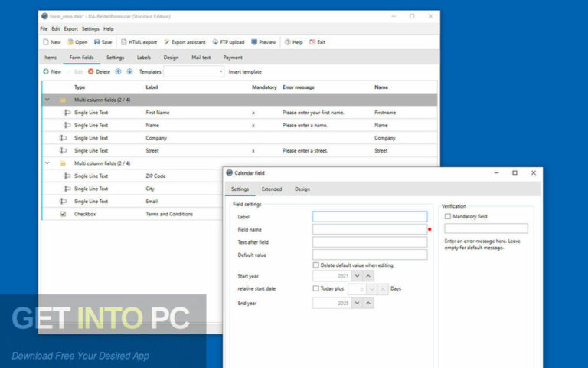Launch the Export assistant
This screenshot has height=368, width=588.
pos(185,42)
